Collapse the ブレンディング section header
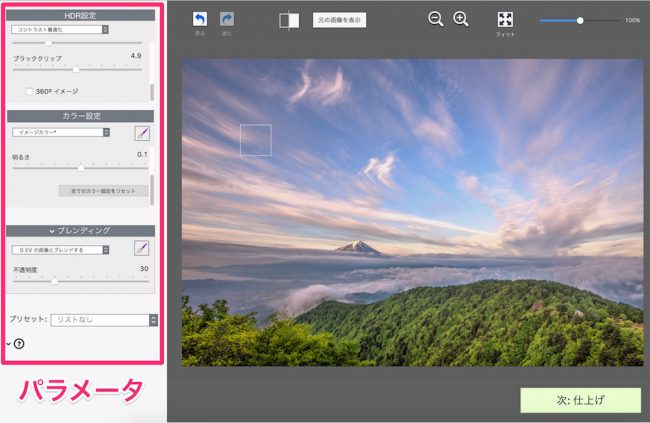This screenshot has width=650, height=423. point(81,231)
